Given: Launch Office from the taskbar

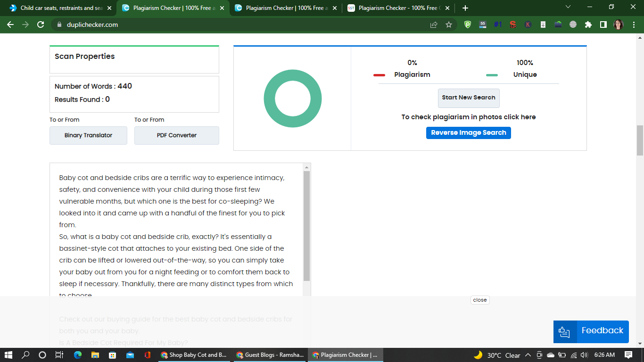Looking at the screenshot, I should [148, 355].
